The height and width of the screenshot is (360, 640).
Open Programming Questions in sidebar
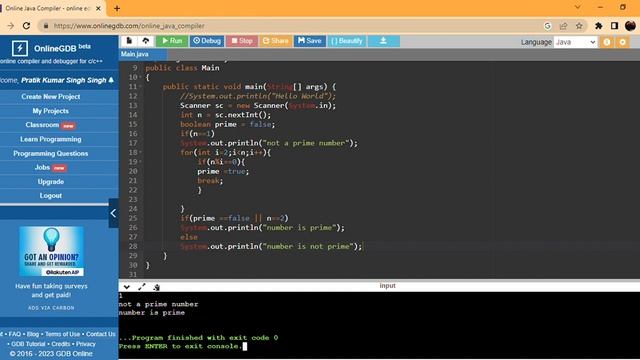pyautogui.click(x=51, y=153)
